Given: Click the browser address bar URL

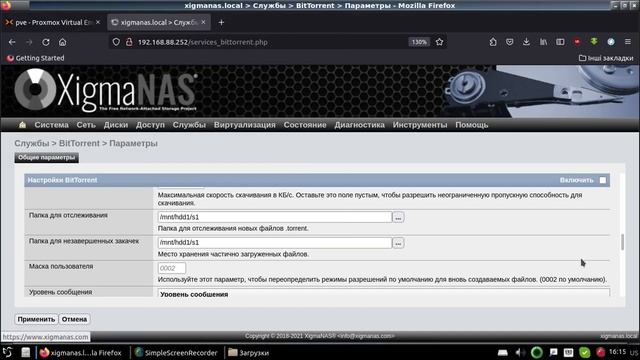Looking at the screenshot, I should (202, 42).
